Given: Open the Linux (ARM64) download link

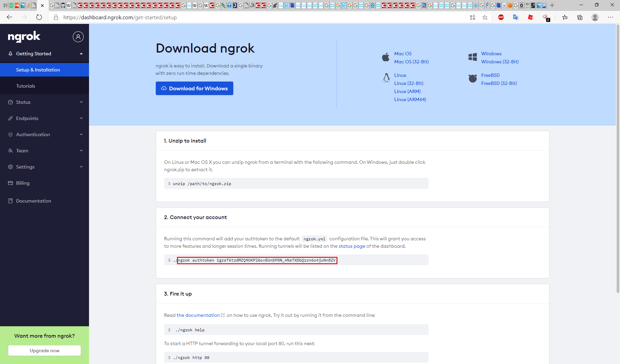Looking at the screenshot, I should tap(410, 99).
